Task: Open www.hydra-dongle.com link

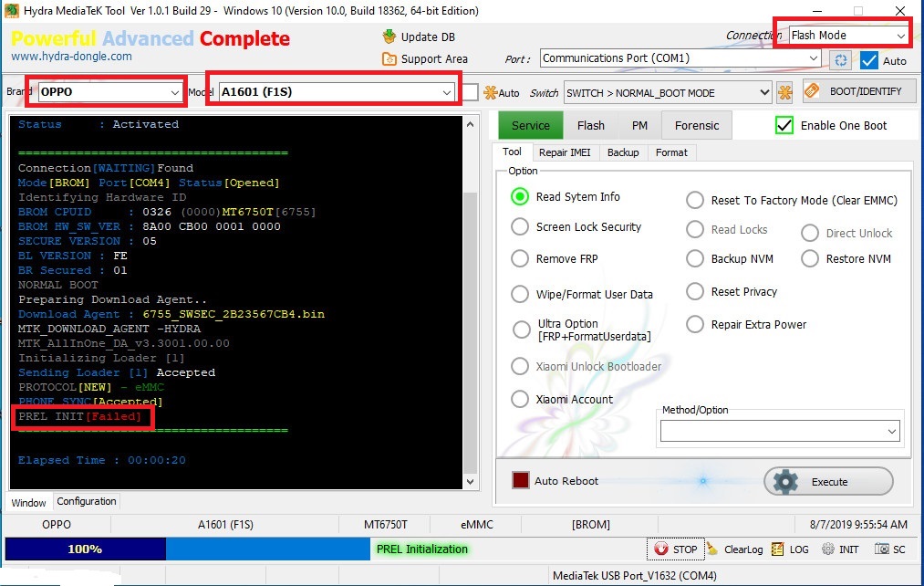Action: pos(71,57)
